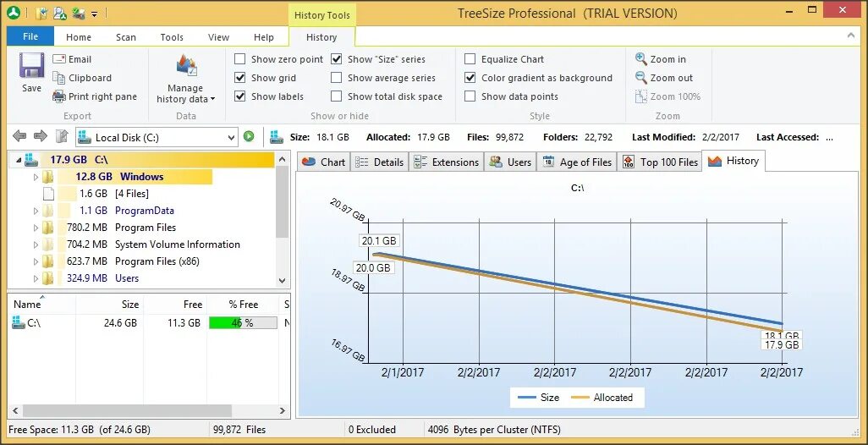This screenshot has height=445, width=868.
Task: Collapse the ribbon with the chevron button
Action: point(851,36)
